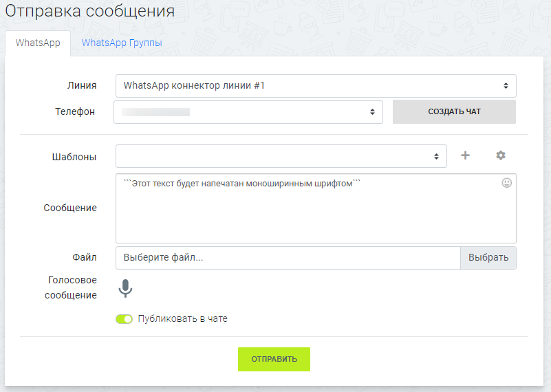
Task: Select the WhatsApp tab
Action: 38,43
